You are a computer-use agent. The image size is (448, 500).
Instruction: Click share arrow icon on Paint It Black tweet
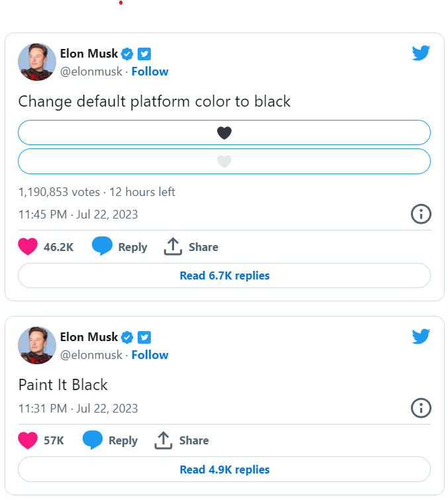click(163, 440)
